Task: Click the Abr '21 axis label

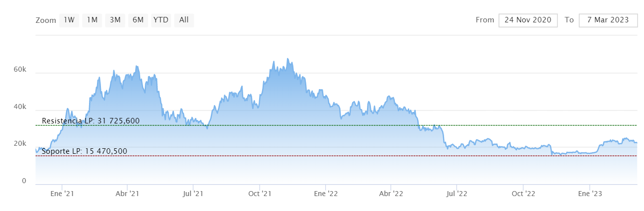Action: click(127, 193)
